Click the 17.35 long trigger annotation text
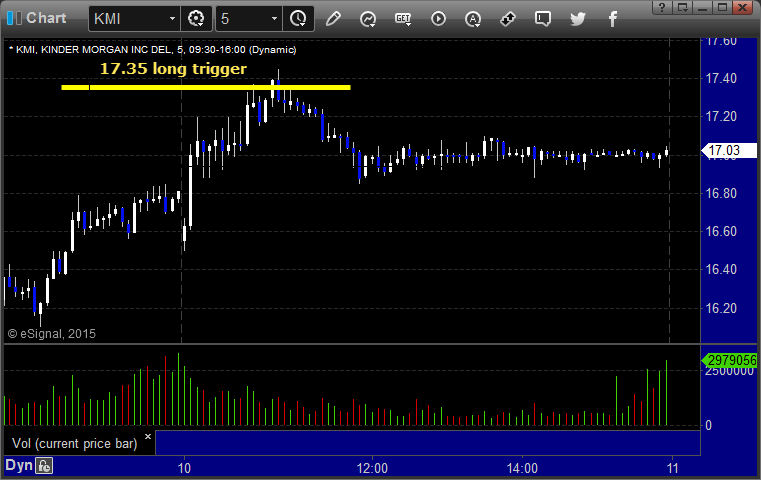The width and height of the screenshot is (761, 480). [x=173, y=68]
